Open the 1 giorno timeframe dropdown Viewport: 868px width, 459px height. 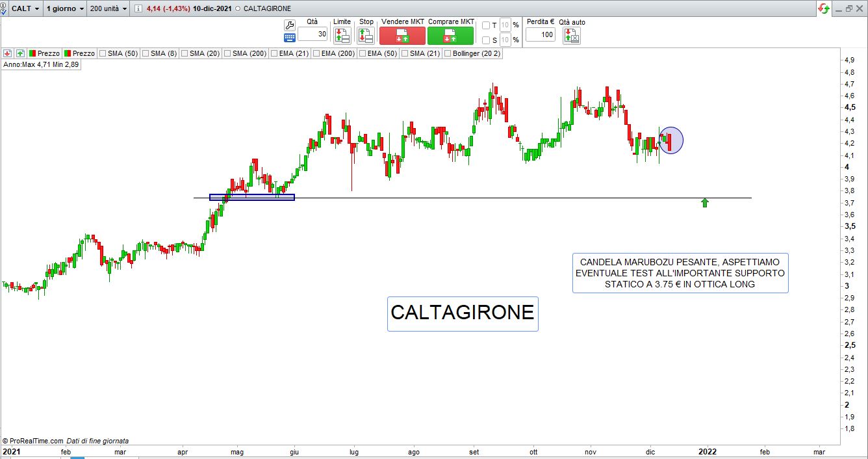(x=65, y=8)
